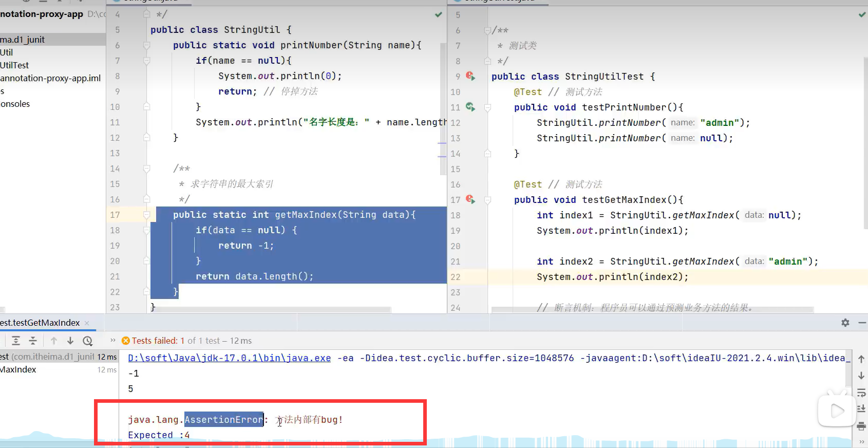Click testPrintNumber method name in editor
The height and width of the screenshot is (448, 868).
click(x=624, y=107)
